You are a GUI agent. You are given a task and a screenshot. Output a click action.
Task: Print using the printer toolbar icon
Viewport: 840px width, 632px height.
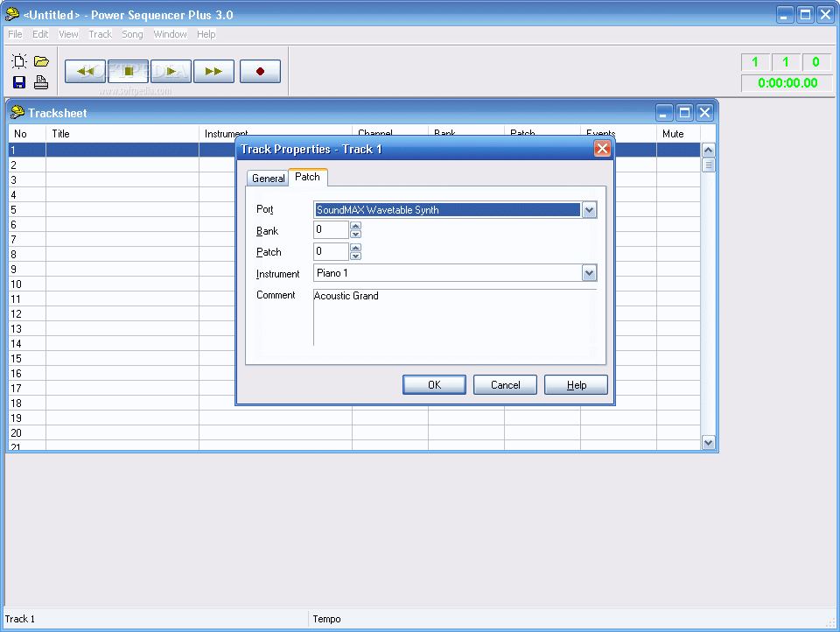(41, 82)
